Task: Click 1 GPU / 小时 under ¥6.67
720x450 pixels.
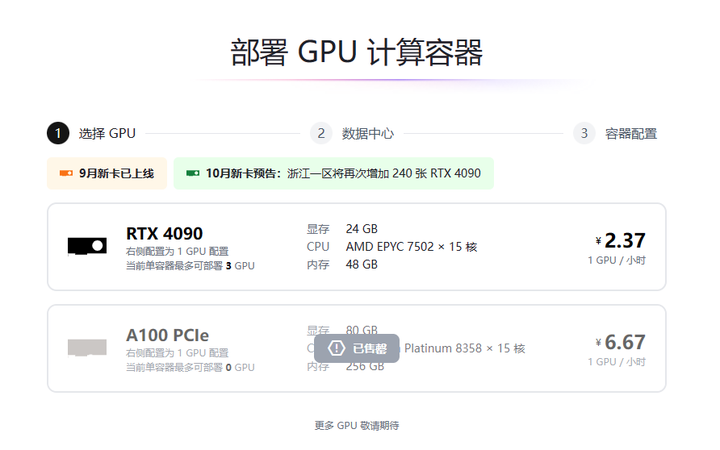Action: point(617,362)
